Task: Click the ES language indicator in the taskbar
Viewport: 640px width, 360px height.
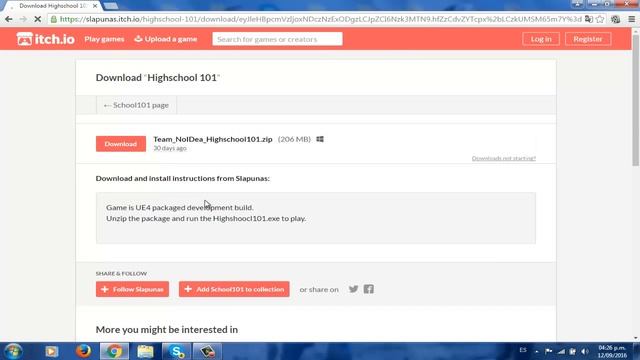Action: click(523, 350)
